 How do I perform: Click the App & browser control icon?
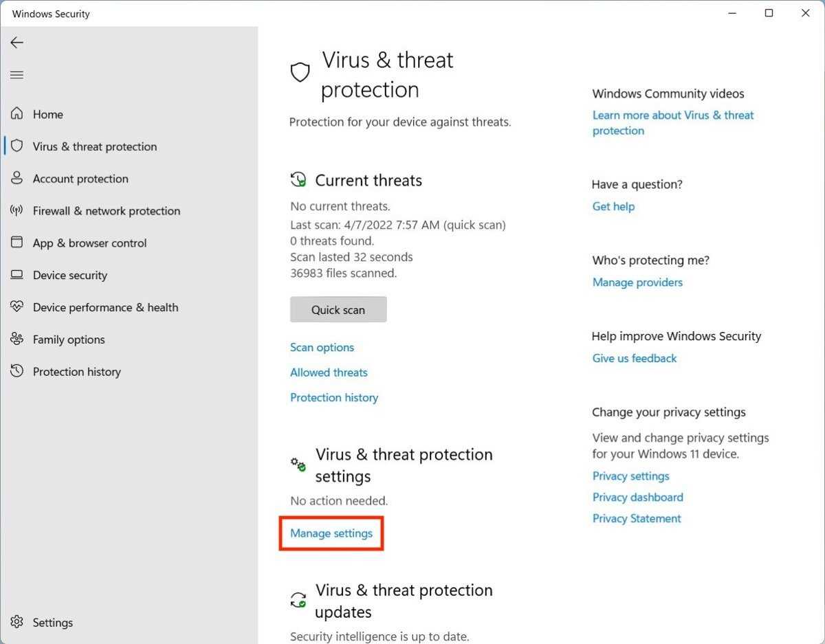tap(17, 243)
